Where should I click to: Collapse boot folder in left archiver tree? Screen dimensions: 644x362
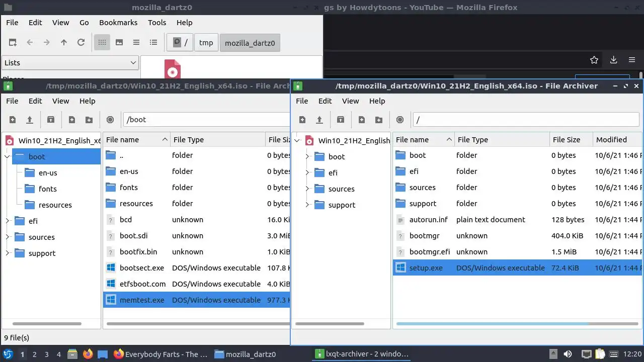[8, 156]
